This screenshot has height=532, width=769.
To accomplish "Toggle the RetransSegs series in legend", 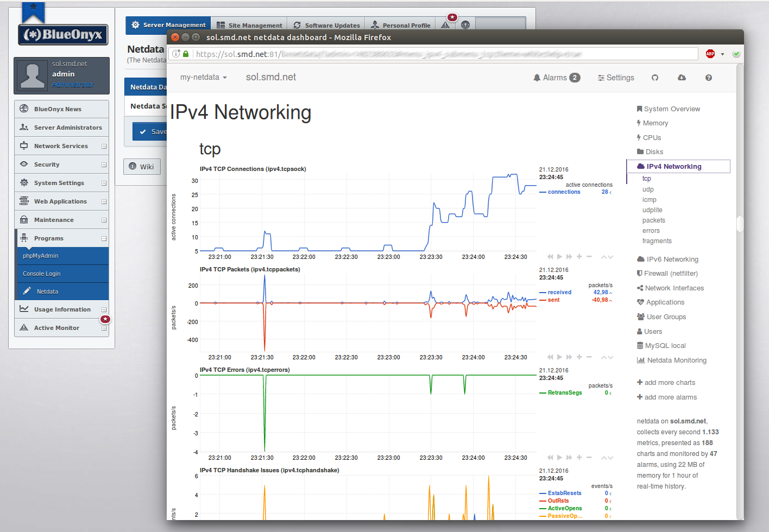I will pos(561,393).
